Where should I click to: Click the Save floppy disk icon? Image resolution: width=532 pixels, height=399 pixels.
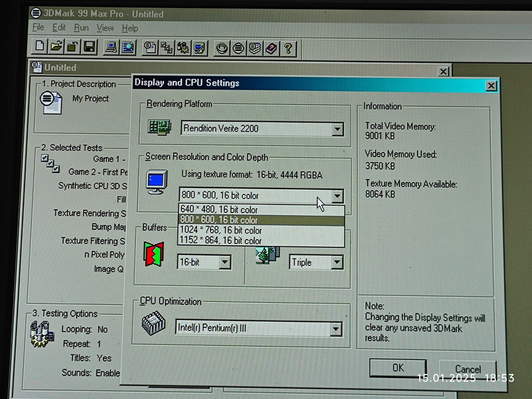[89, 47]
